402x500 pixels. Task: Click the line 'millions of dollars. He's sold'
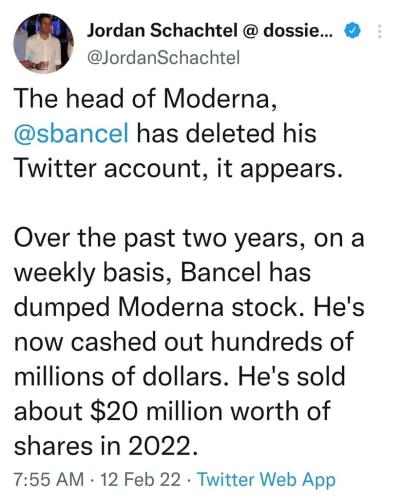coord(180,377)
